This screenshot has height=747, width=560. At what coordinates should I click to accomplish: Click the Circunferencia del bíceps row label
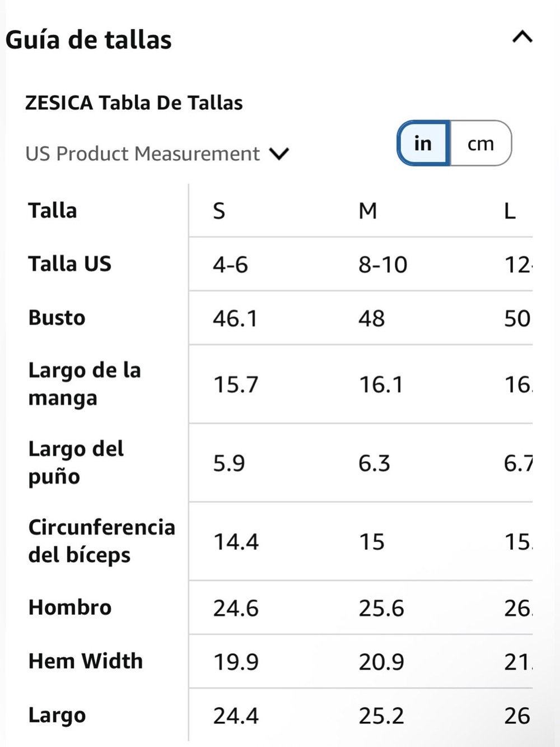coord(102,541)
